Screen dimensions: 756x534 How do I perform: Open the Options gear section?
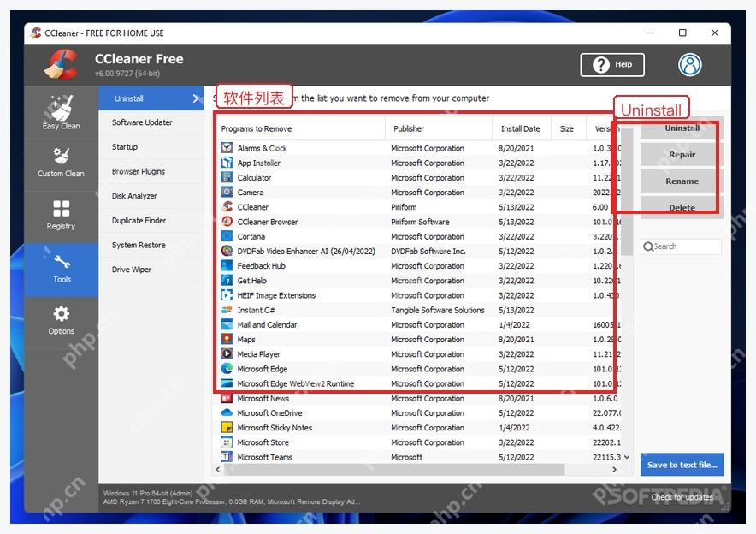pos(62,321)
